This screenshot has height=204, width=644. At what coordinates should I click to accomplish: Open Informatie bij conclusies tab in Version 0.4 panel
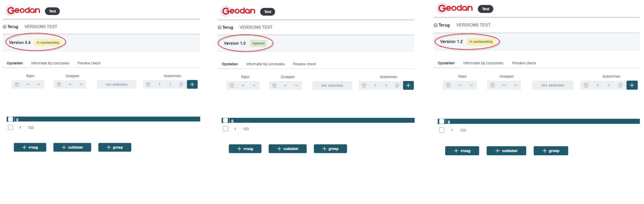point(50,63)
